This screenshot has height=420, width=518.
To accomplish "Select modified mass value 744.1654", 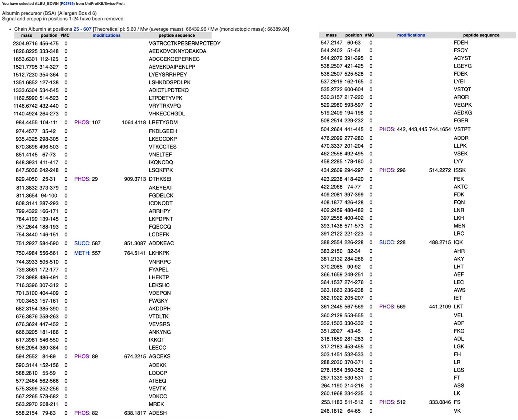I will pyautogui.click(x=440, y=129).
